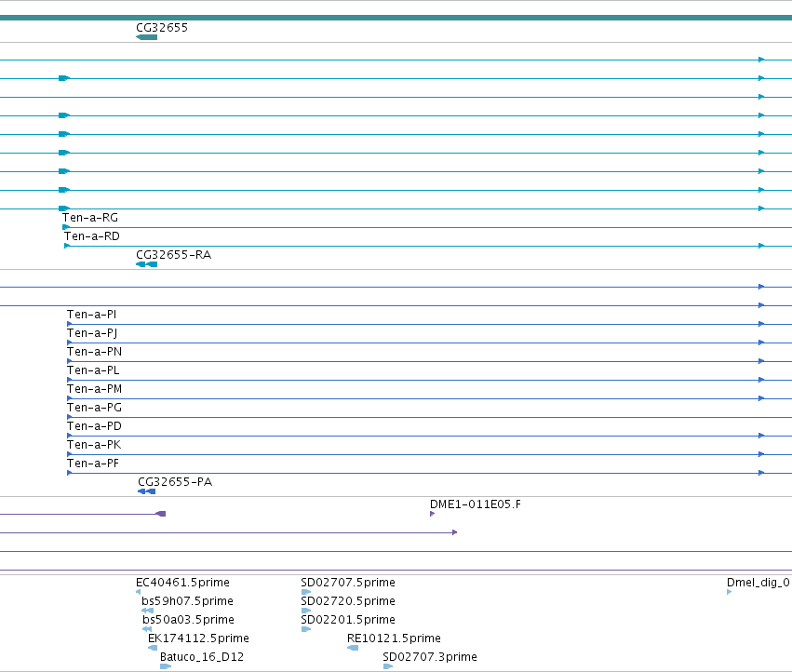Click the arrow glyph under Dmel_dig_0
Screen dimensions: 792x672
point(729,592)
